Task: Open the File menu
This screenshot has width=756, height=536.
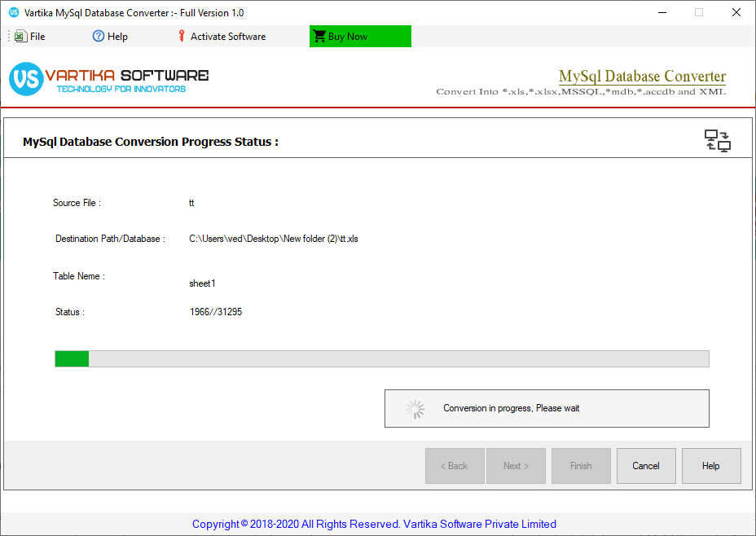Action: [x=30, y=36]
